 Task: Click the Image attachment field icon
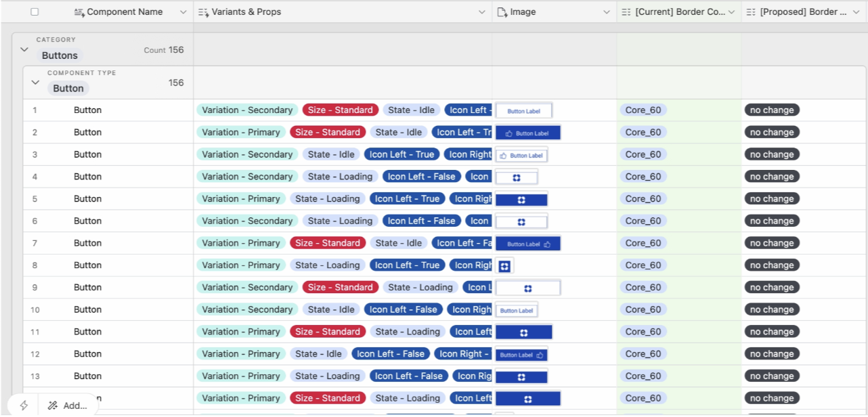502,12
